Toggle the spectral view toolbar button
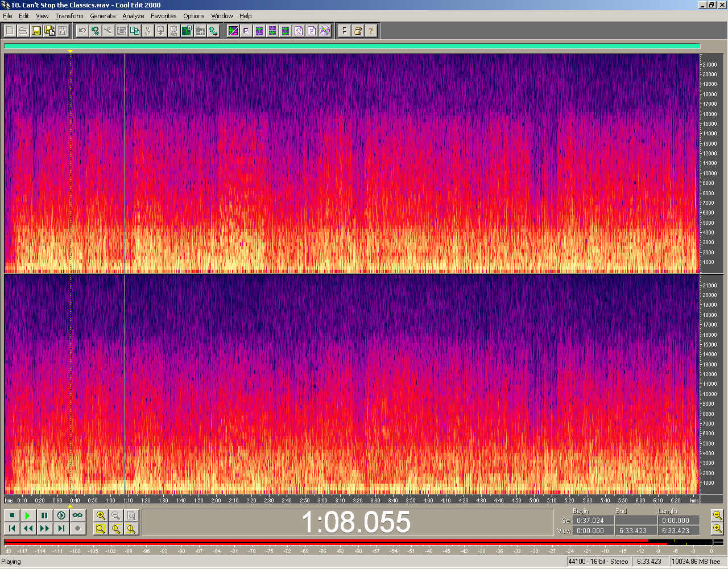The height and width of the screenshot is (569, 728). (x=233, y=31)
